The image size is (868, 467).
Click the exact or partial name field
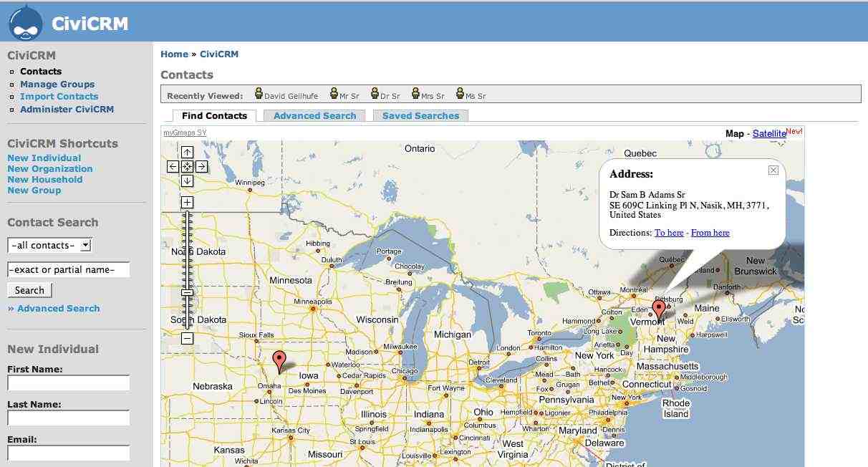69,270
